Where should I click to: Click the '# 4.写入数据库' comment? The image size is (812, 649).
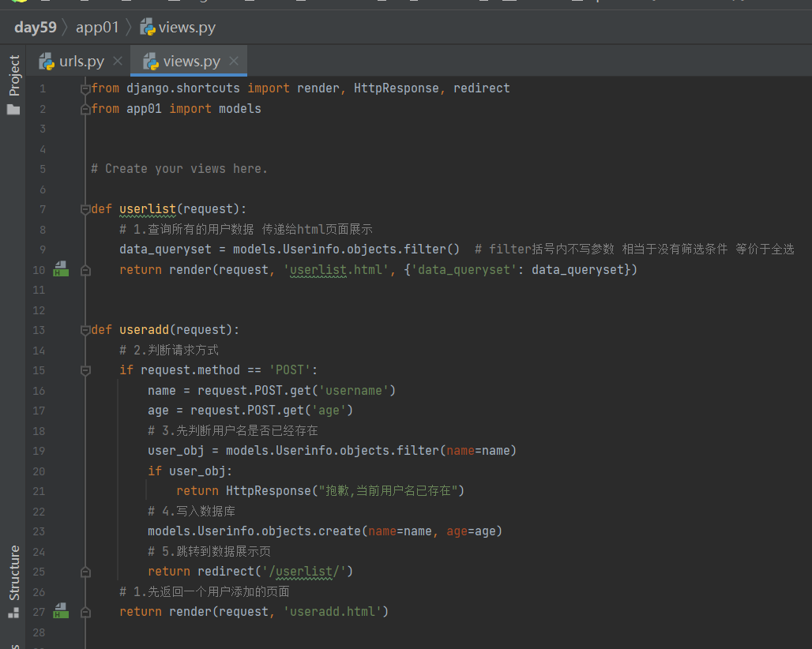click(192, 511)
